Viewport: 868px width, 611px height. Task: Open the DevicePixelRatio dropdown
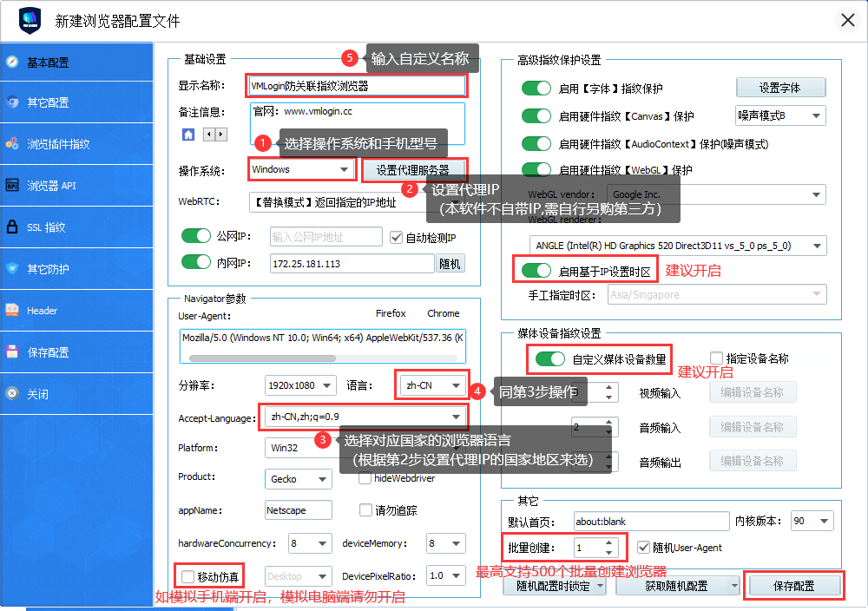(x=446, y=576)
